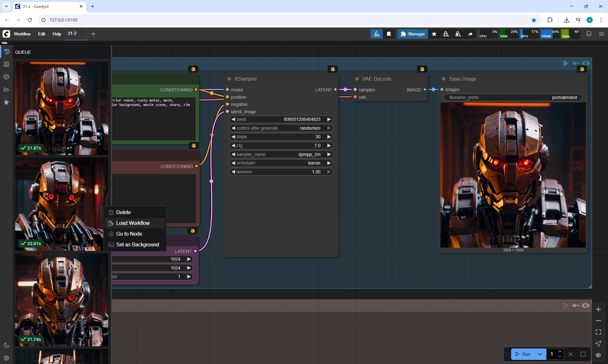Click the fit view icon on canvas
608x364 pixels.
pyautogui.click(x=598, y=332)
